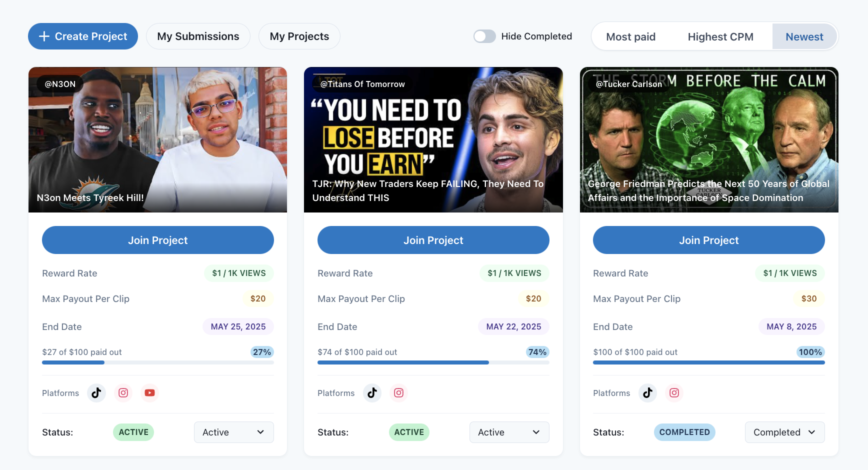Click TikTok icon on N3ON project card
868x470 pixels.
(x=96, y=393)
